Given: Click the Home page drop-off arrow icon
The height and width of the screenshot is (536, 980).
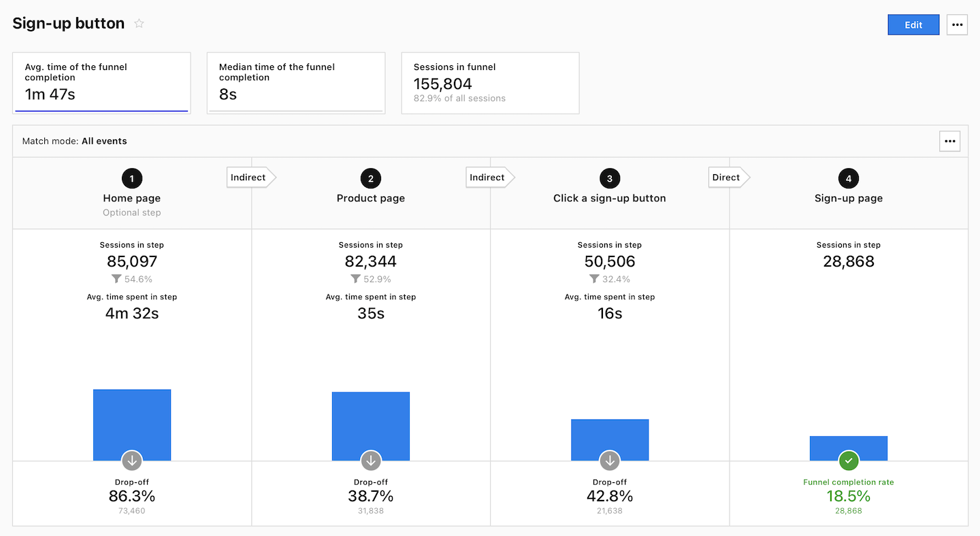Looking at the screenshot, I should 132,460.
